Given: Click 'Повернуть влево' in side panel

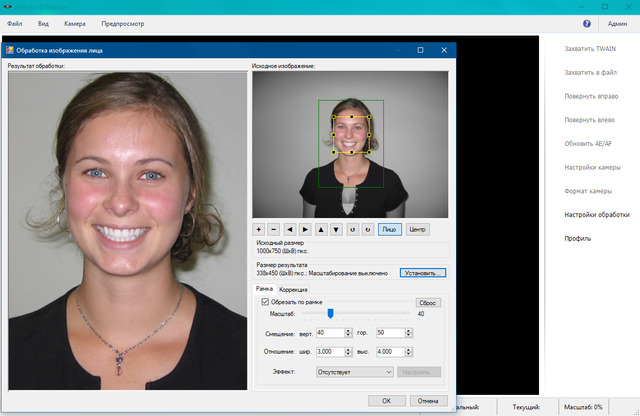Looking at the screenshot, I should tap(589, 120).
